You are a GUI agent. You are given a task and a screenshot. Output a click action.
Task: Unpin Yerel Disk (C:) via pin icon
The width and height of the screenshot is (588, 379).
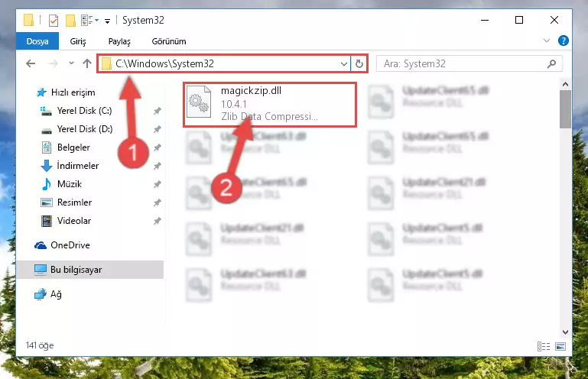tap(157, 111)
